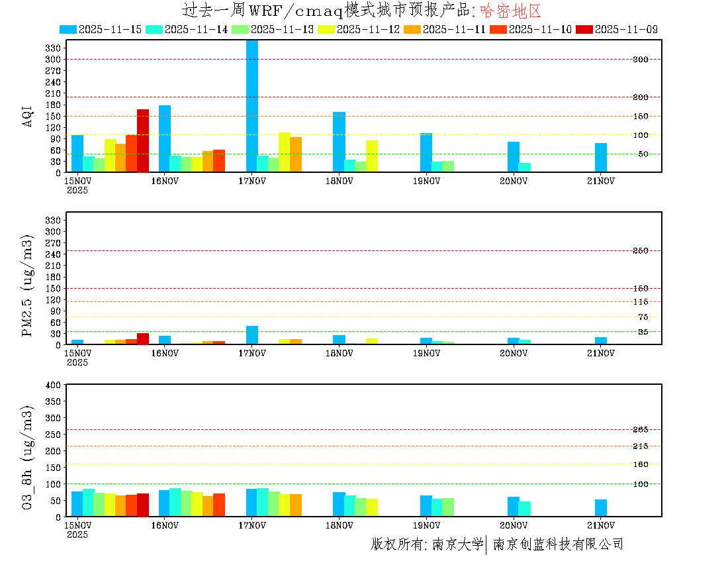Click the dark red AQI bar on 15NOV
728x563 pixels.
click(143, 140)
